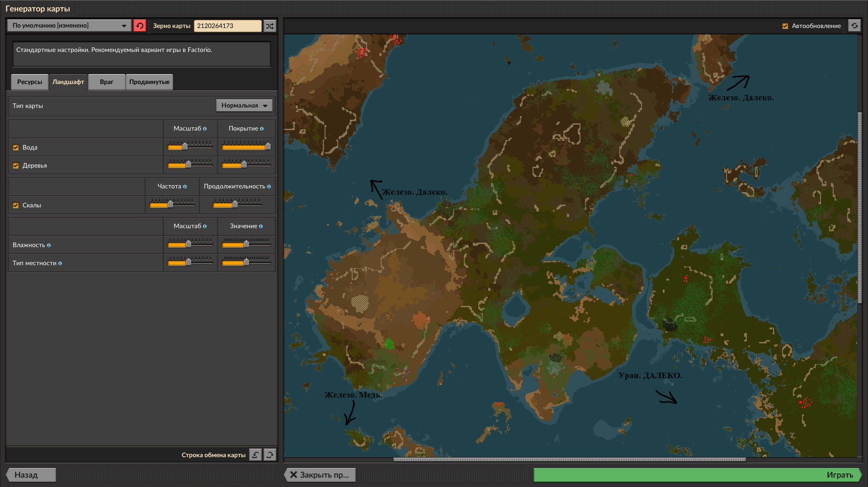Click the left map exchange string icon
Image resolution: width=868 pixels, height=487 pixels.
255,455
